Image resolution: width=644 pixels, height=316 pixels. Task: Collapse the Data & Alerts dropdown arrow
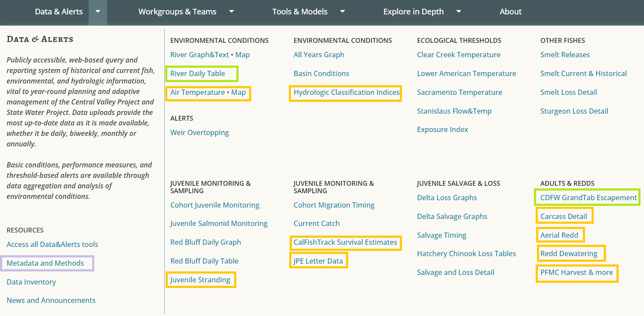98,12
